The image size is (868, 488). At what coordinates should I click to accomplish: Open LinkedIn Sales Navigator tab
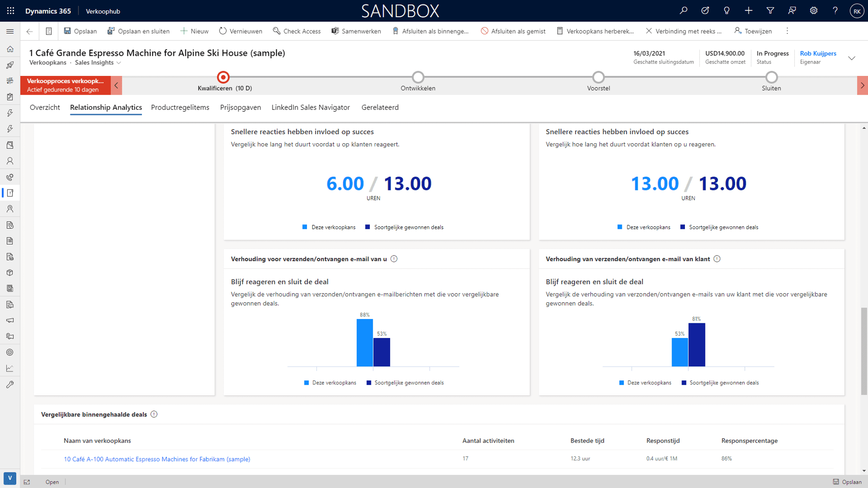pyautogui.click(x=311, y=107)
